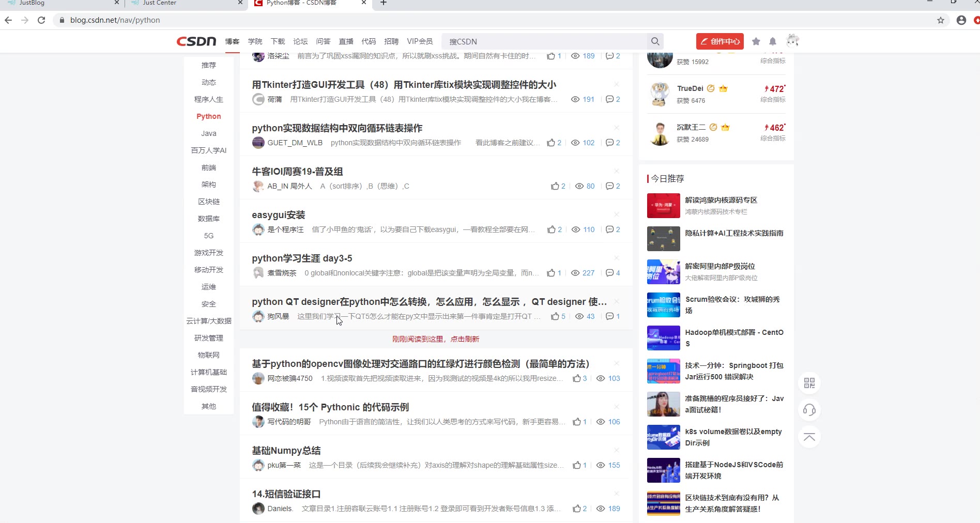This screenshot has width=980, height=523.
Task: Open the 代码 nav item
Action: point(369,41)
